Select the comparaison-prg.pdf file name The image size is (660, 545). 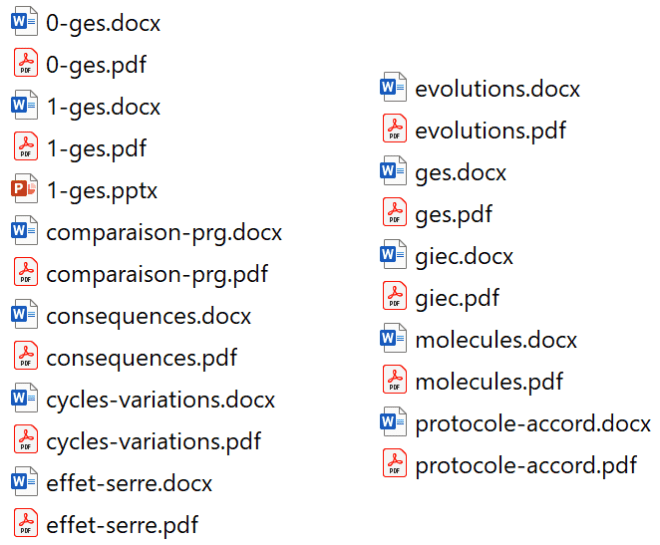tap(157, 274)
